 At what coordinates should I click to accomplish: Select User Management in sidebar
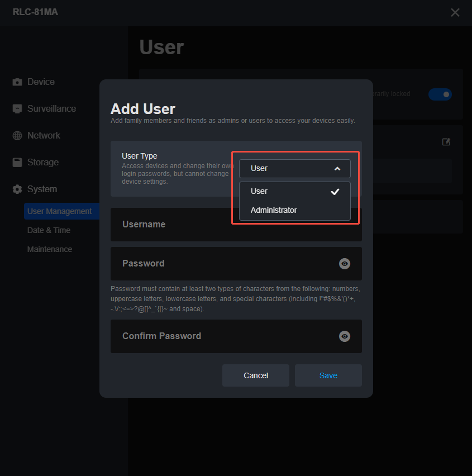coord(59,211)
